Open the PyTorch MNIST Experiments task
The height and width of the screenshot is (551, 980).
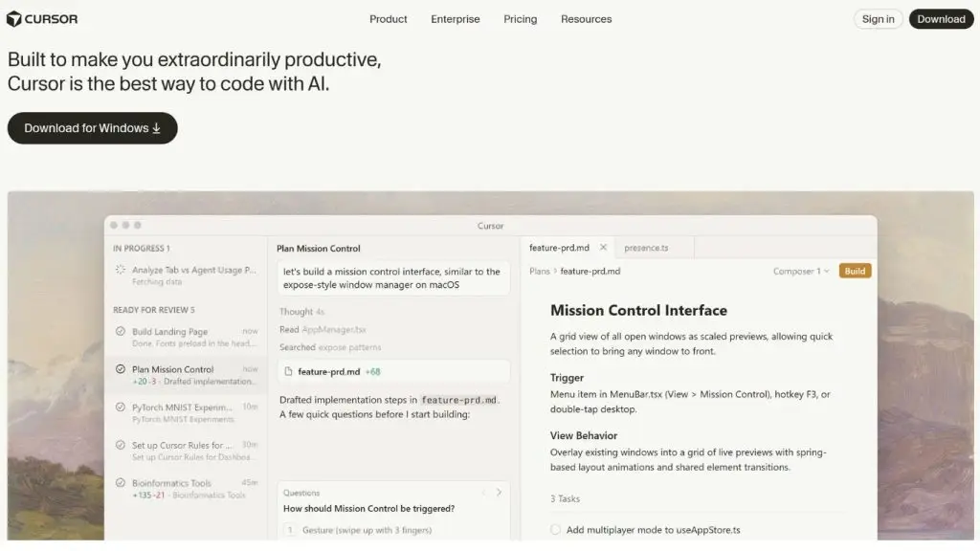tap(187, 413)
